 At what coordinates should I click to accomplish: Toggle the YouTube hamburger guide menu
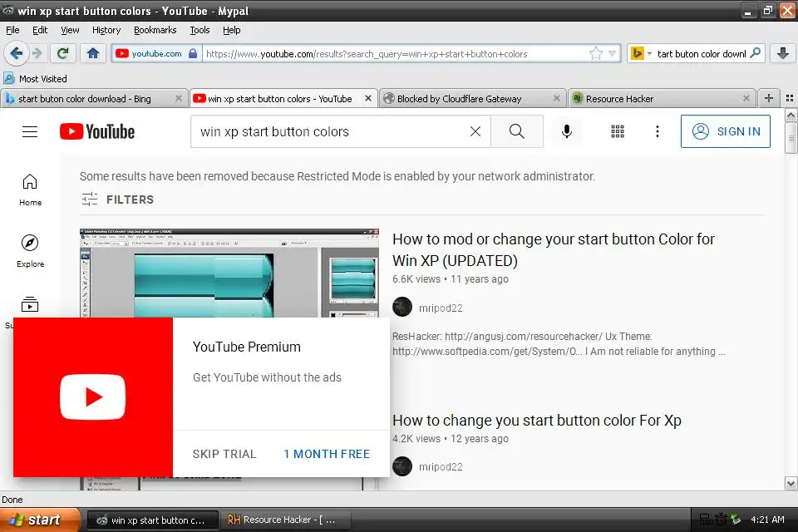click(x=30, y=132)
